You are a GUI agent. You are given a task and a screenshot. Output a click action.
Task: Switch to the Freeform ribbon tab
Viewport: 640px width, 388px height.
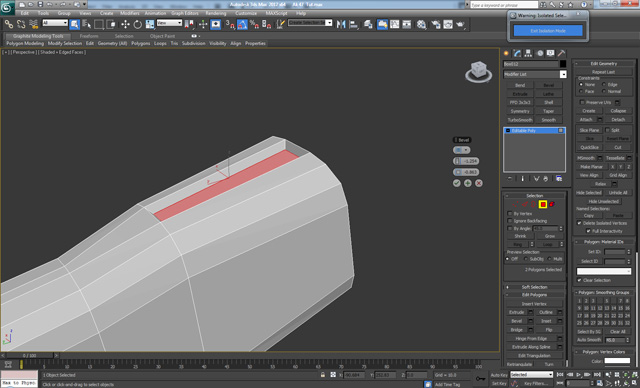click(89, 36)
